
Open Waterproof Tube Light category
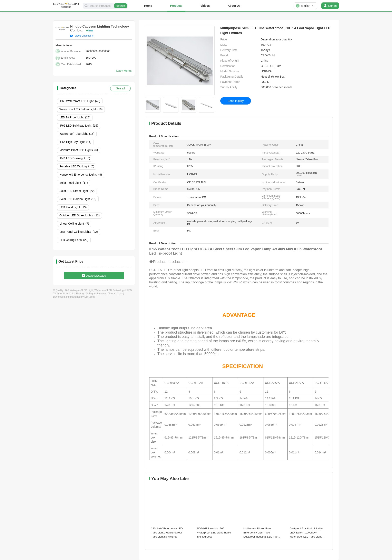tap(77, 134)
